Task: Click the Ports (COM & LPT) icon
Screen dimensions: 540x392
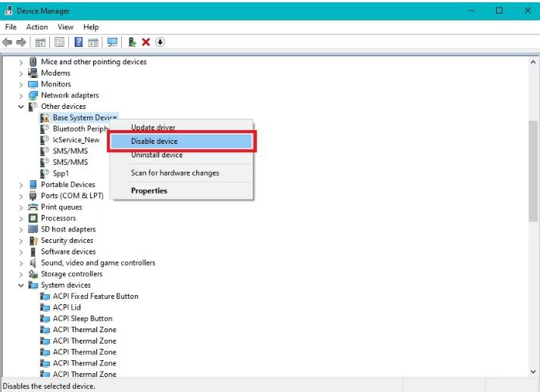Action: tap(33, 196)
